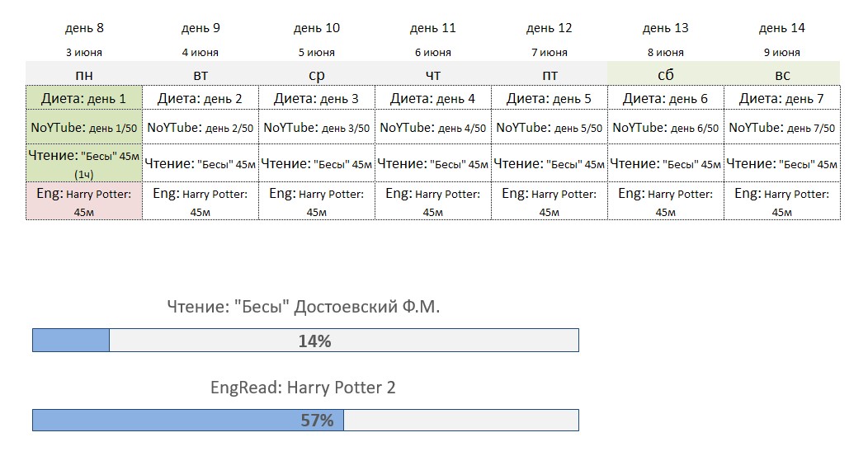Select the "NoYTube: день 4/50" cell
The width and height of the screenshot is (868, 456).
coord(433,128)
